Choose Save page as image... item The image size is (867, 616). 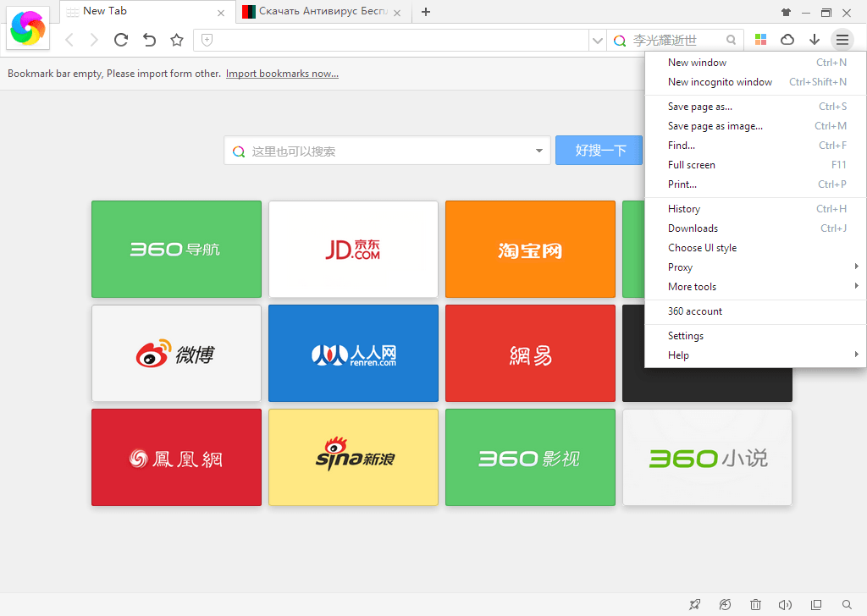click(x=755, y=126)
